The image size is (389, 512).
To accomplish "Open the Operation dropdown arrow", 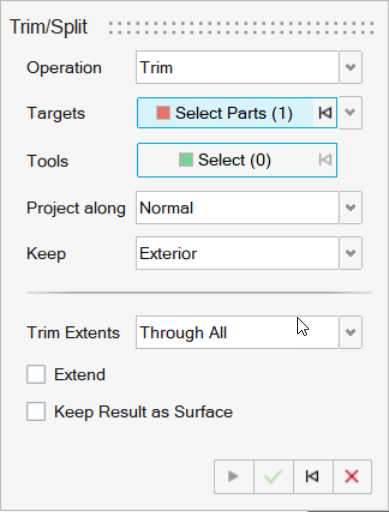I will click(351, 67).
